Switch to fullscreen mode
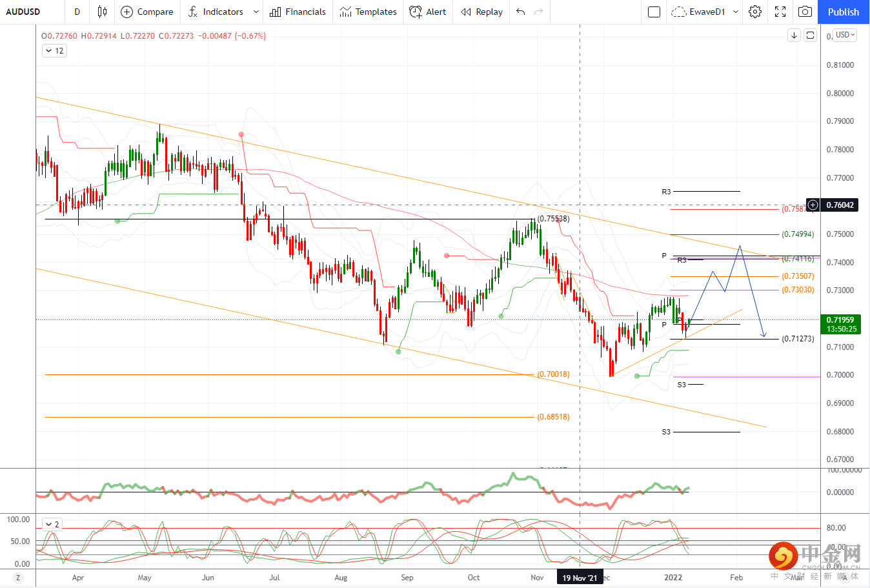870x588 pixels. tap(780, 12)
